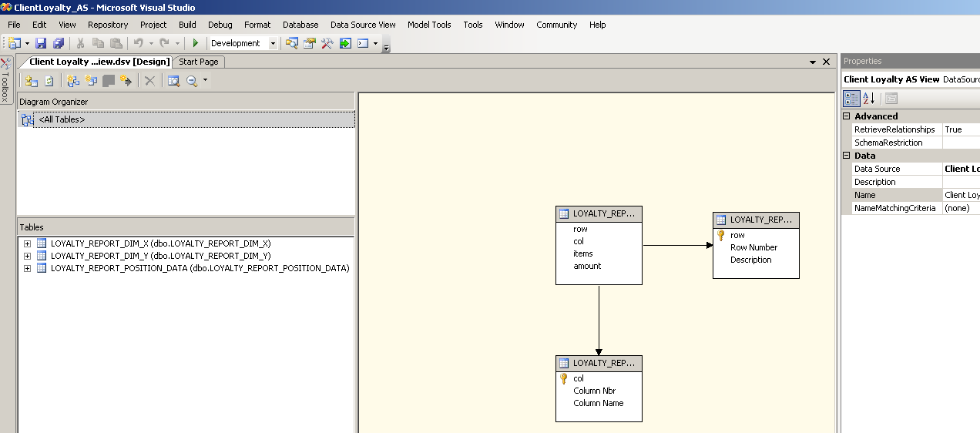Open the Data Source View menu
Viewport: 980px width, 433px height.
click(x=363, y=25)
